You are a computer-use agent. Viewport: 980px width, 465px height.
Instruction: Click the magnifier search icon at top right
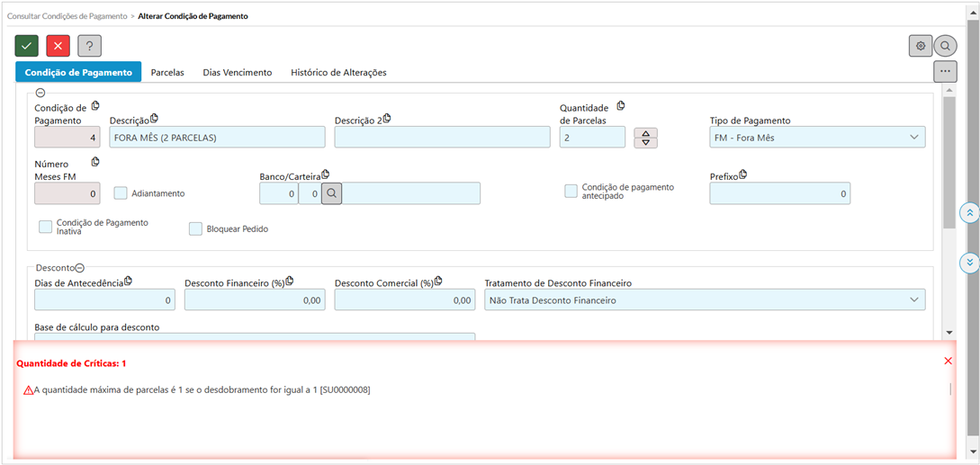coord(945,46)
